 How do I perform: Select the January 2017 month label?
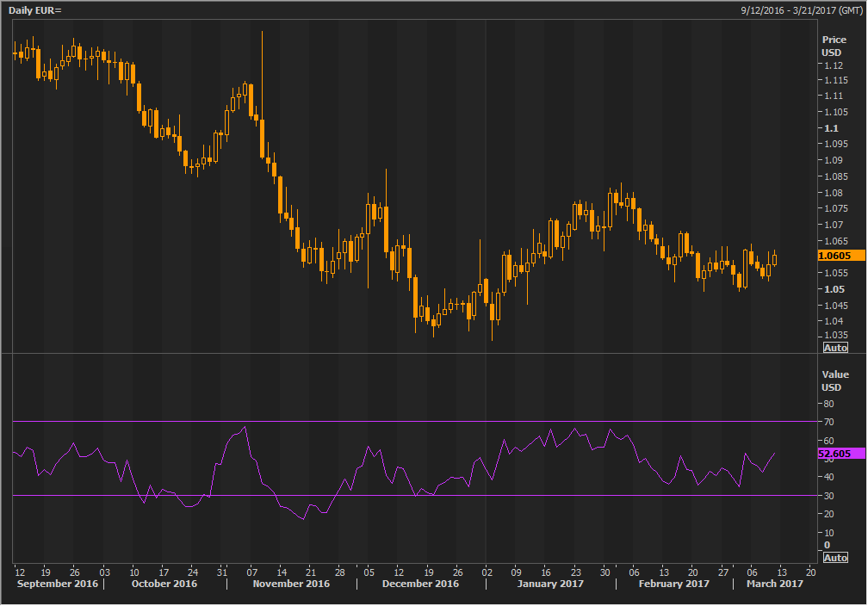click(x=551, y=584)
